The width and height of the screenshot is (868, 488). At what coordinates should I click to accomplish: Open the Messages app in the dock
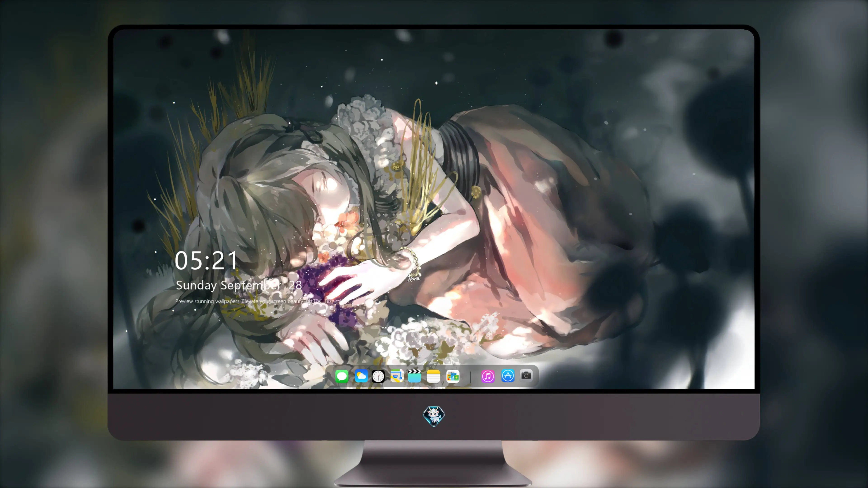click(x=342, y=376)
